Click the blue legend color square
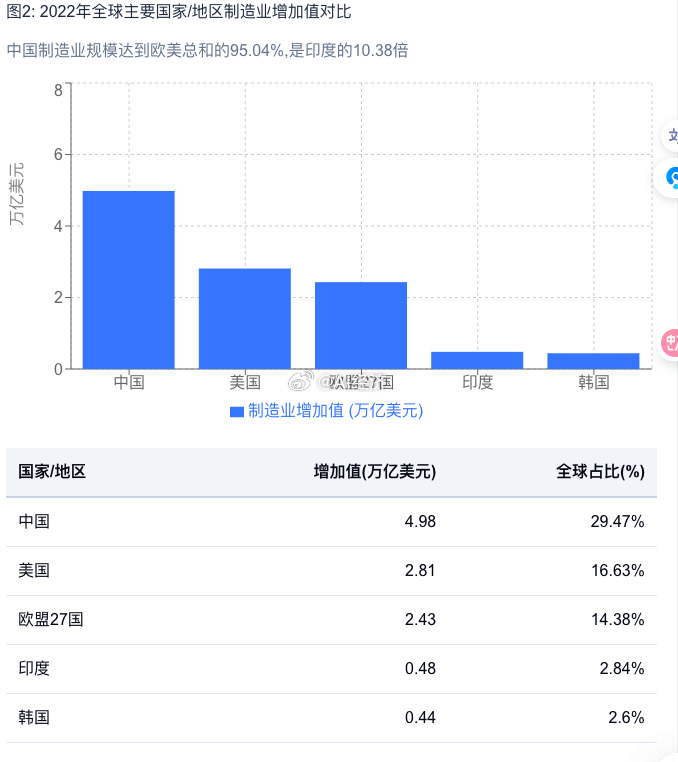678x762 pixels. tap(237, 412)
